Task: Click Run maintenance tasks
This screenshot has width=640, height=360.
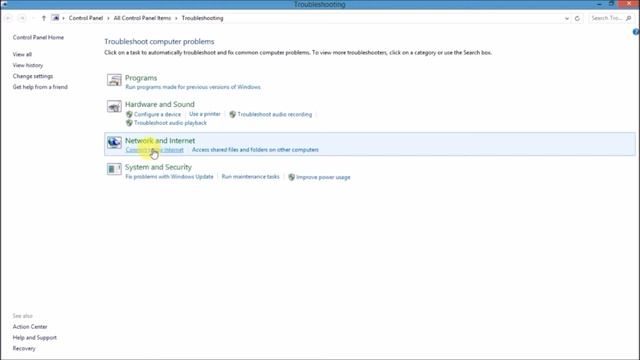Action: [251, 177]
